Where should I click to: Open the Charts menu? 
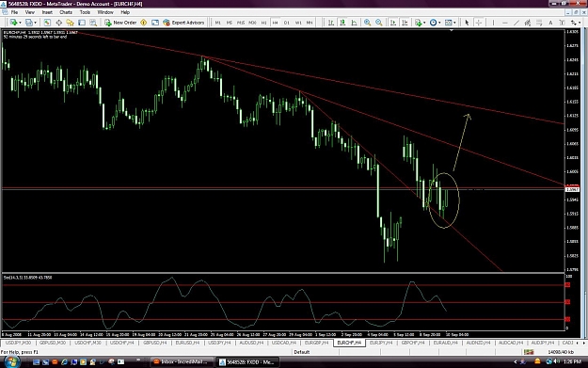(x=66, y=12)
